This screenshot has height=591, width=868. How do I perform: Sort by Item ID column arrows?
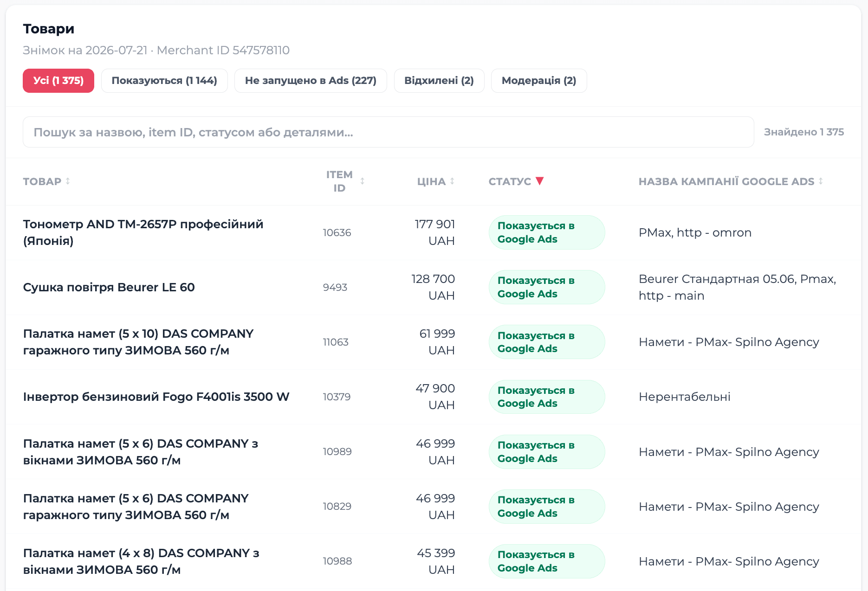click(x=363, y=181)
